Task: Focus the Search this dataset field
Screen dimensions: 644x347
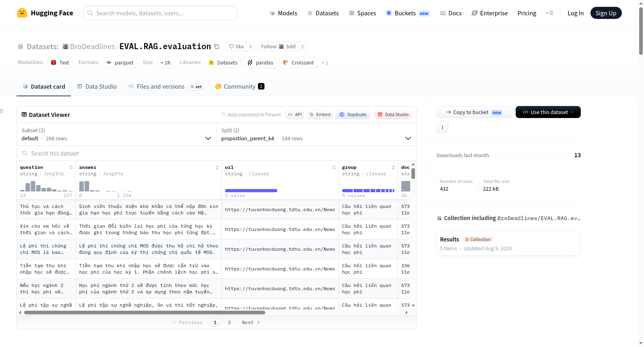Action: (x=217, y=153)
